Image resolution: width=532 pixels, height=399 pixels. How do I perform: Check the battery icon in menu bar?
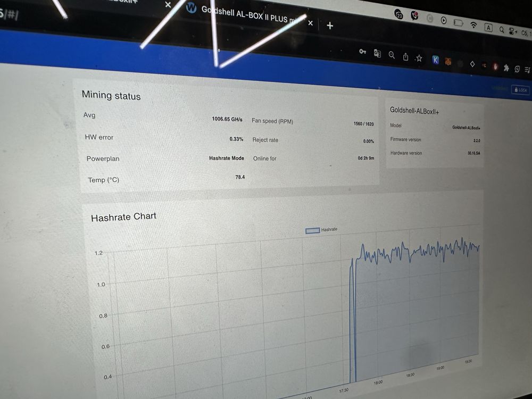459,23
